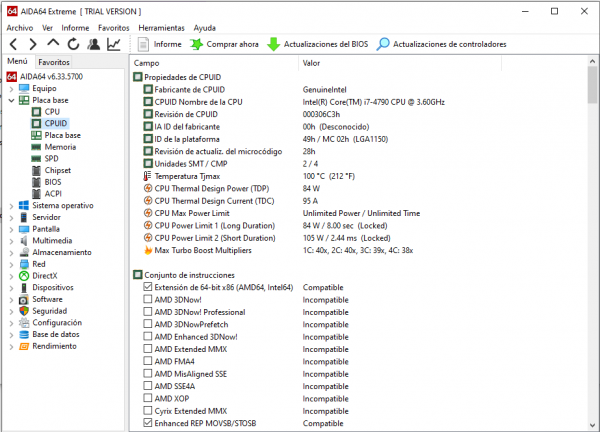Click the Conjunto de instrucciones group header
Screen dimensions: 600x432
[x=184, y=275]
